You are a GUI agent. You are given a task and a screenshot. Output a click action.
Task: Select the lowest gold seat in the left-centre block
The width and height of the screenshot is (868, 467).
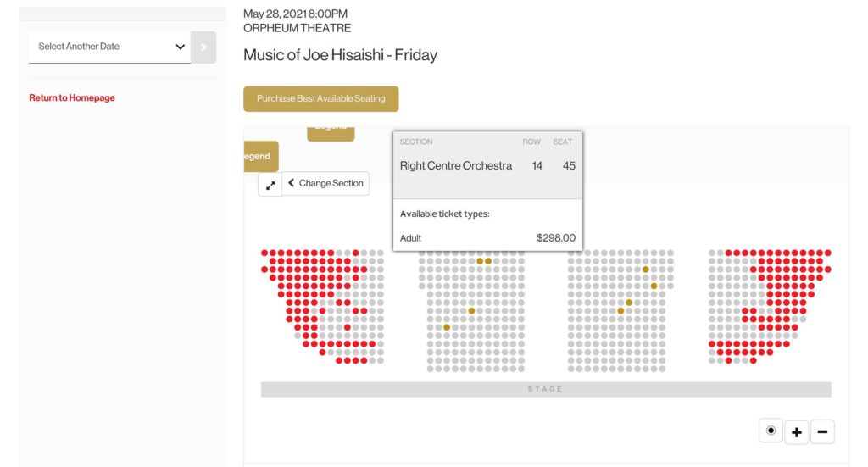(x=447, y=327)
